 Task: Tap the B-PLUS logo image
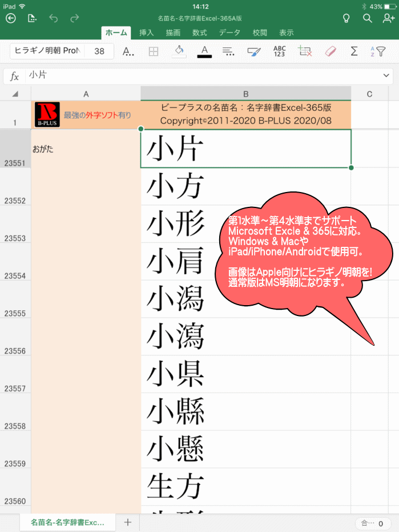(47, 115)
